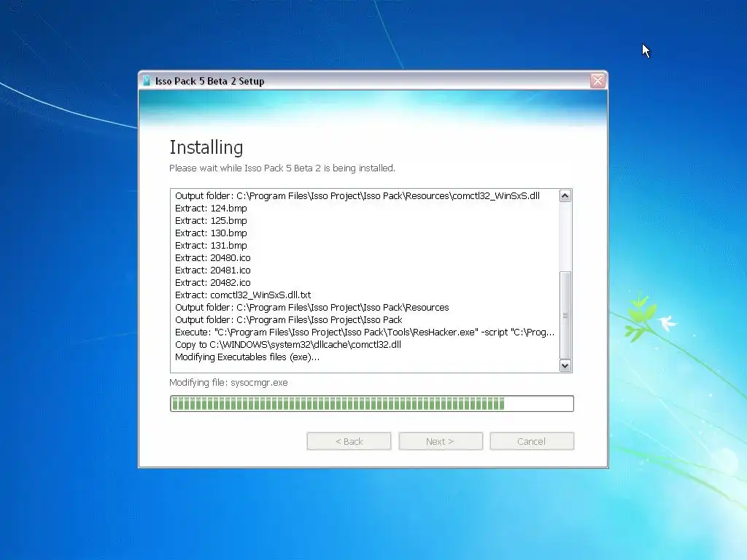Click the log scrollbar up arrow
747x560 pixels.
click(565, 195)
